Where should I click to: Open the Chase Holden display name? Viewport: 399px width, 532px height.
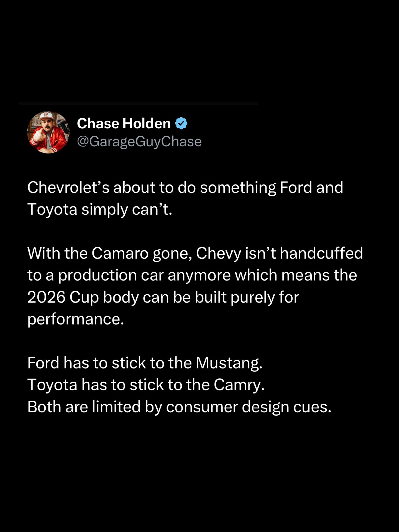point(124,123)
